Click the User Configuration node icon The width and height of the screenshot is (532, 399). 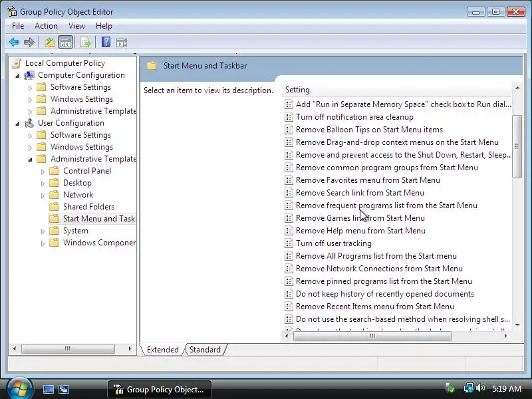coord(29,123)
